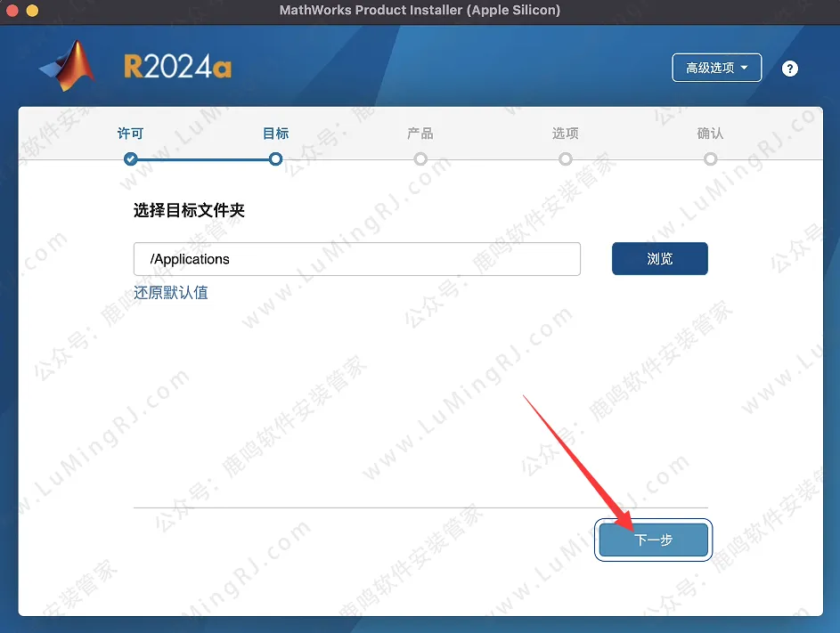This screenshot has height=633, width=840.
Task: Click the 选项 step circle marker
Action: (x=565, y=159)
